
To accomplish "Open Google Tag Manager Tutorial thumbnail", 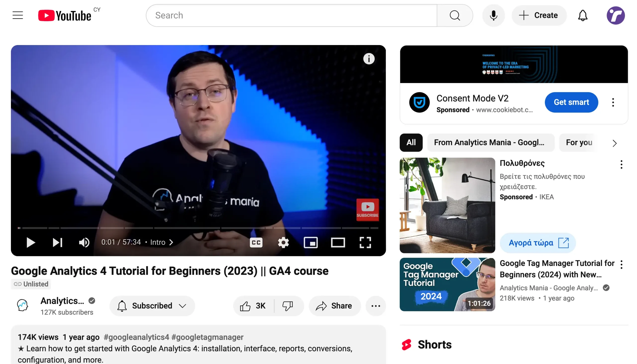I will point(447,284).
